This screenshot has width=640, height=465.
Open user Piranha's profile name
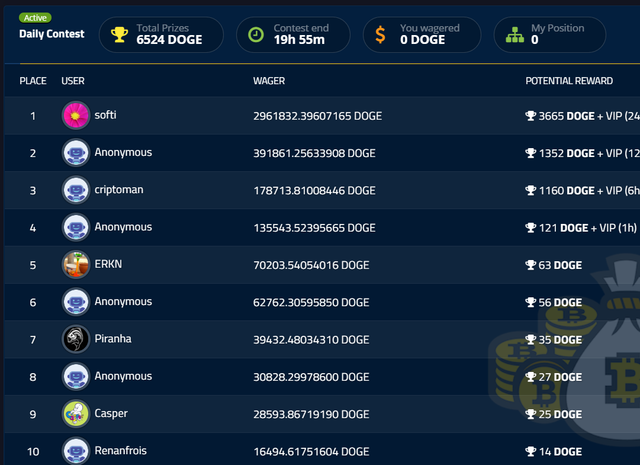pyautogui.click(x=113, y=339)
